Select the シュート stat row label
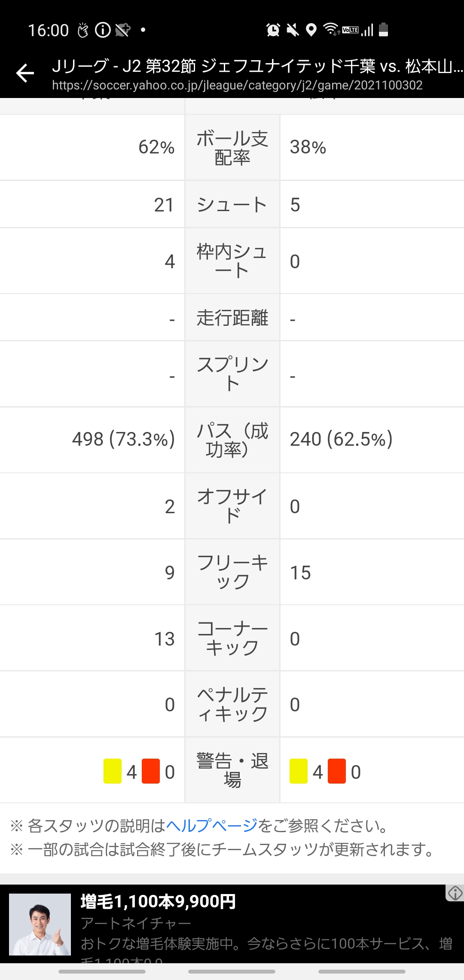The image size is (464, 980). point(232,205)
